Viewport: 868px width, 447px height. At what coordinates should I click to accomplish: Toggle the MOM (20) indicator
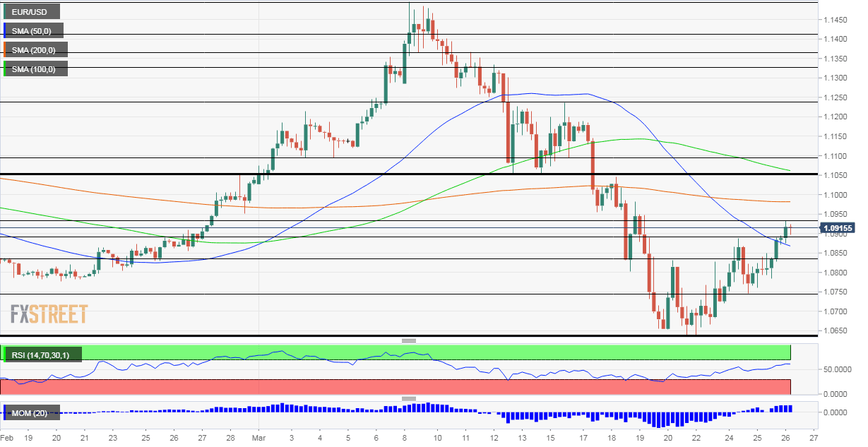click(34, 412)
